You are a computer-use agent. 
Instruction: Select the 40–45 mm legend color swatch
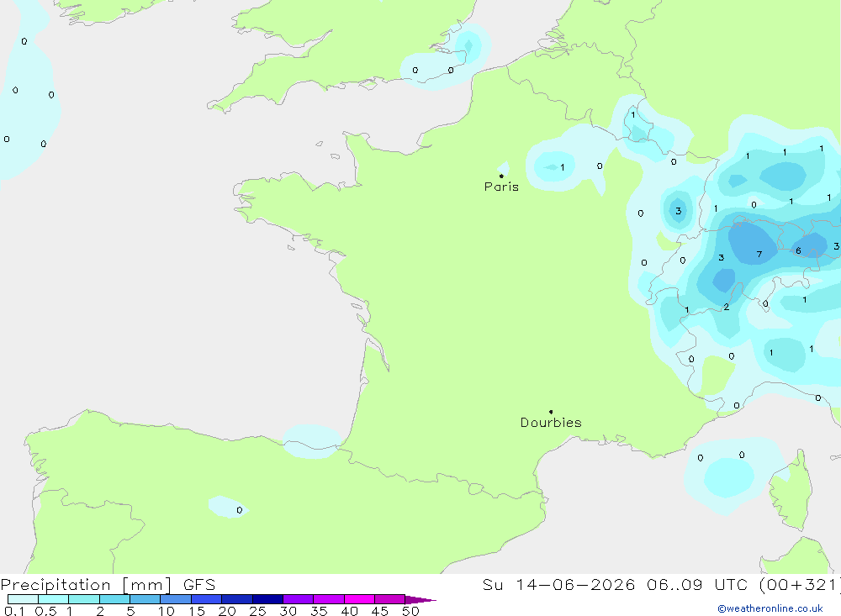pos(359,599)
